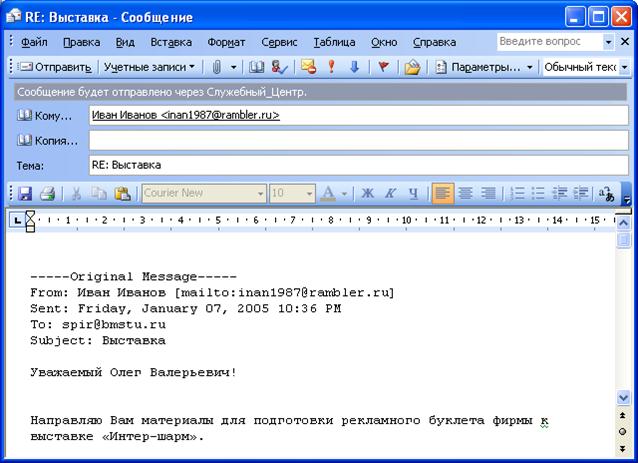The image size is (638, 463).
Task: Open the Окно menu
Action: 384,42
